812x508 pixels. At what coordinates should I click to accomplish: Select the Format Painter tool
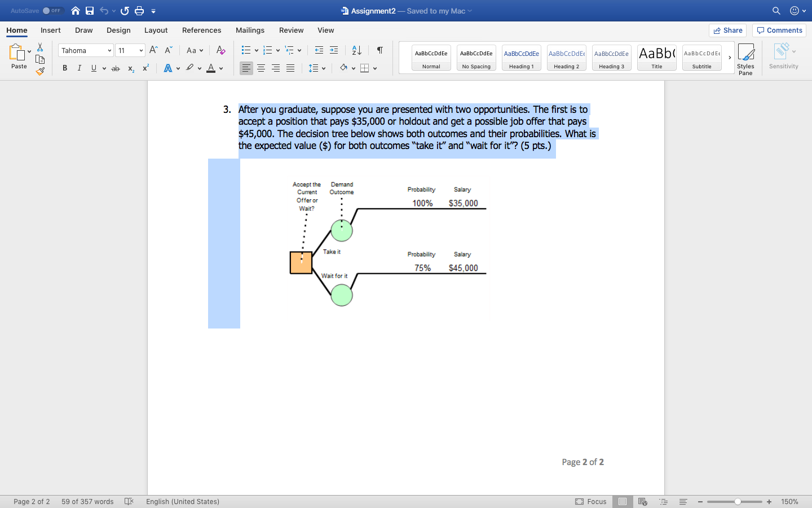(39, 71)
